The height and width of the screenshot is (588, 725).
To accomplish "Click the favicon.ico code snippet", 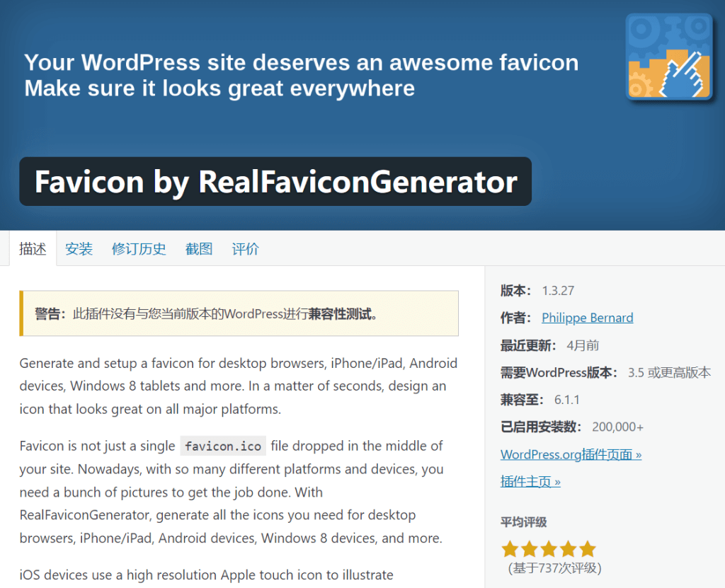I will [x=223, y=446].
